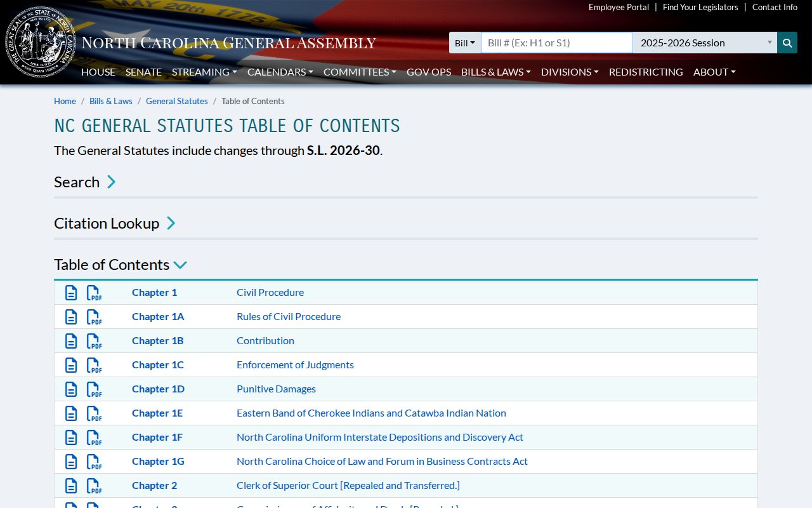Open HTML document icon for Chapter 1D
Screen dimensions: 812x508
(x=72, y=389)
